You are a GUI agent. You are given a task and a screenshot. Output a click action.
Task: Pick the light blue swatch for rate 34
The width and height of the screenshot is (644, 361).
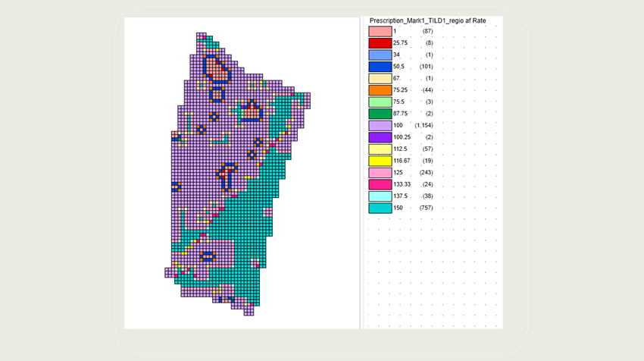click(x=380, y=55)
